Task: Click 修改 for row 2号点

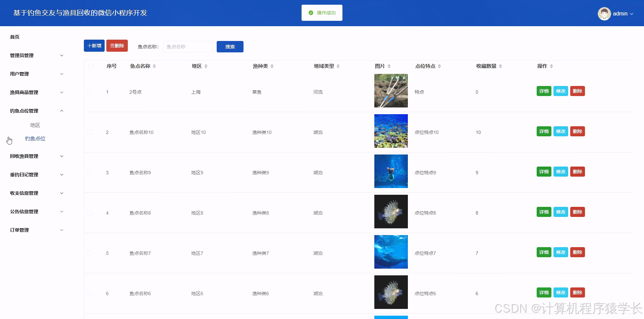Action: click(561, 91)
